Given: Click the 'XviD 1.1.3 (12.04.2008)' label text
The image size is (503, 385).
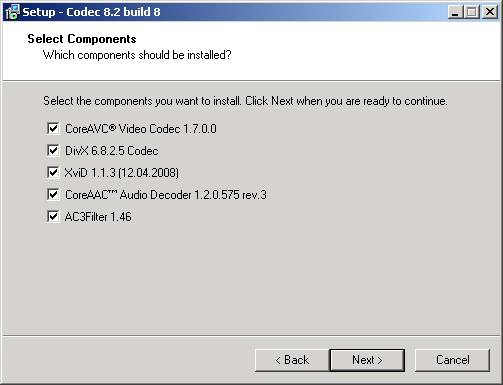Looking at the screenshot, I should (122, 173).
